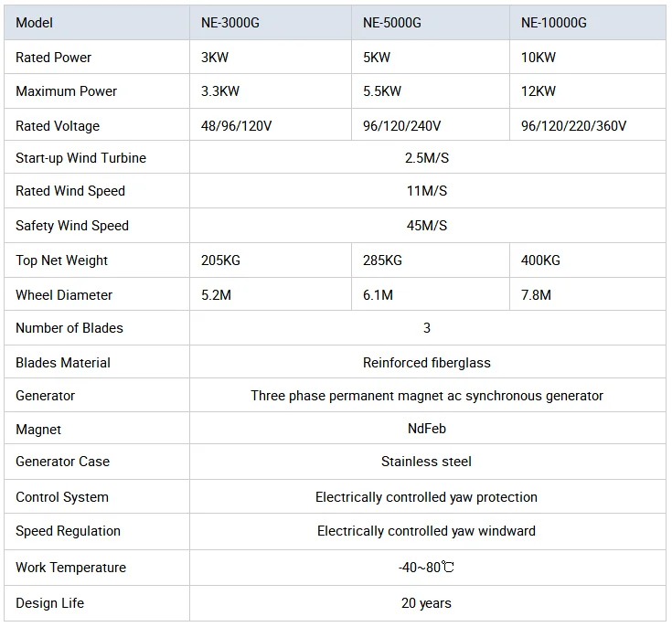
Task: Select the 20 years design life cell
Action: click(427, 603)
